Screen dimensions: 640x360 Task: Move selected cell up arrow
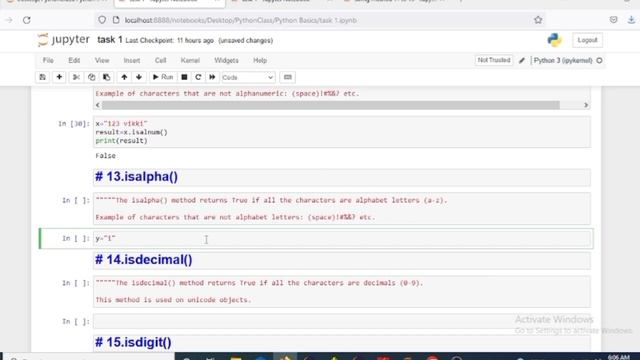click(124, 77)
